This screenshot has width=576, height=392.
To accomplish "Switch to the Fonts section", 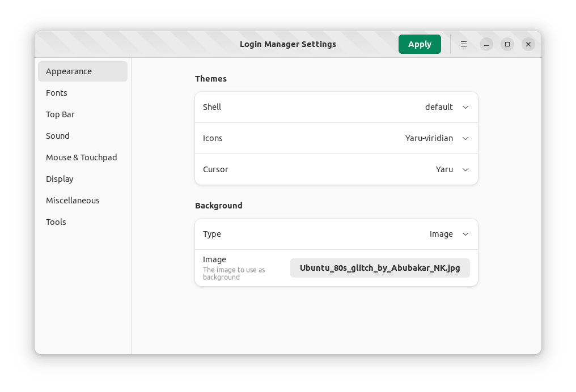I will pyautogui.click(x=57, y=93).
